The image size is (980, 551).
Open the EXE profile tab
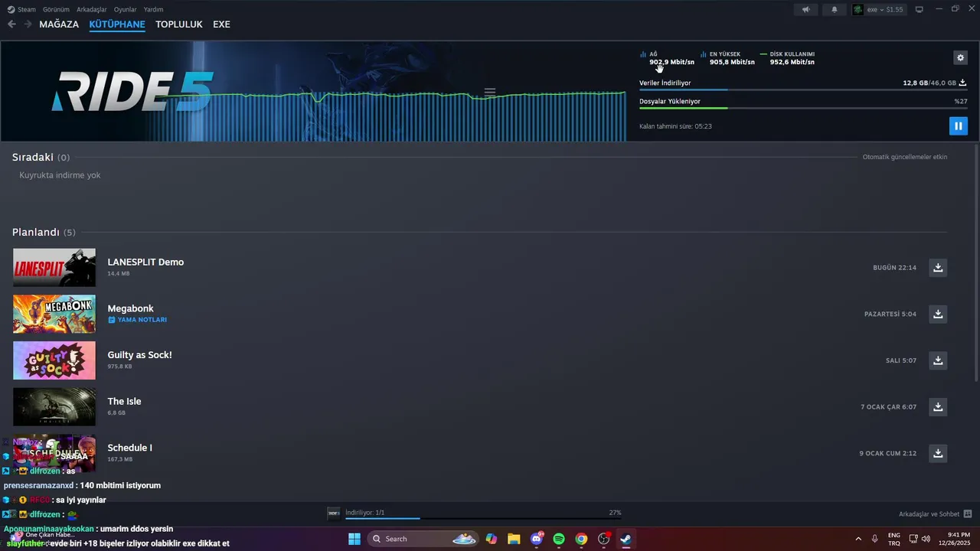click(x=221, y=24)
